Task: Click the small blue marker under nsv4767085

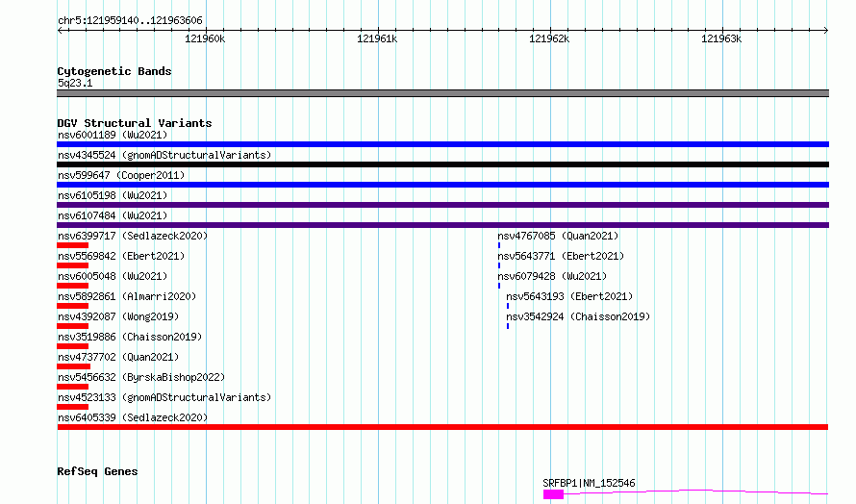Action: [x=499, y=245]
